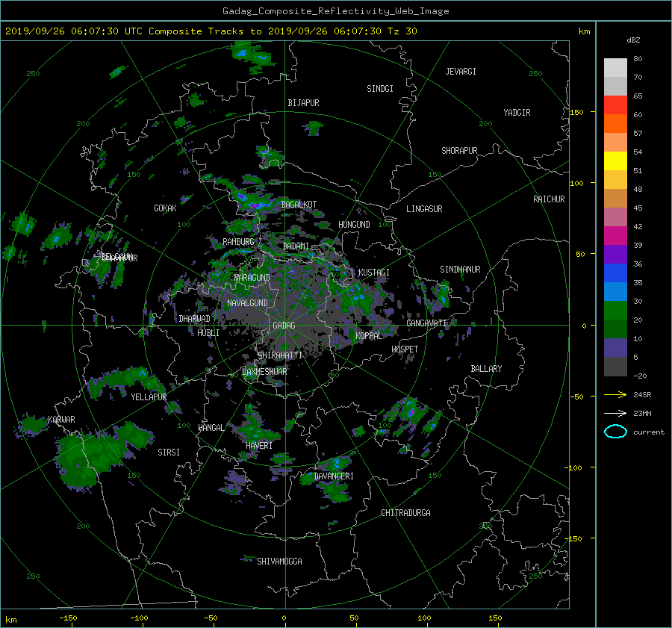Select the BADAMI city label
The image size is (672, 628).
(x=296, y=246)
